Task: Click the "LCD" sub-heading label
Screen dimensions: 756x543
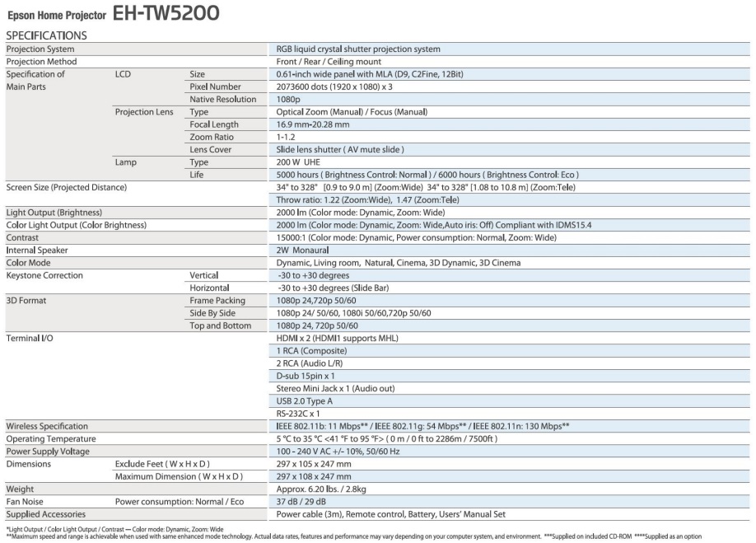Action: pos(123,74)
